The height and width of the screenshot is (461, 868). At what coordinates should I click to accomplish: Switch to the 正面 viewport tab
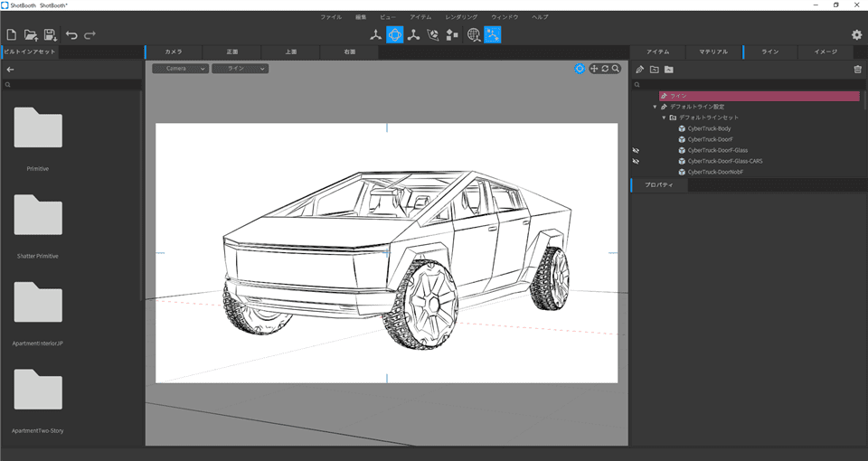pyautogui.click(x=232, y=52)
